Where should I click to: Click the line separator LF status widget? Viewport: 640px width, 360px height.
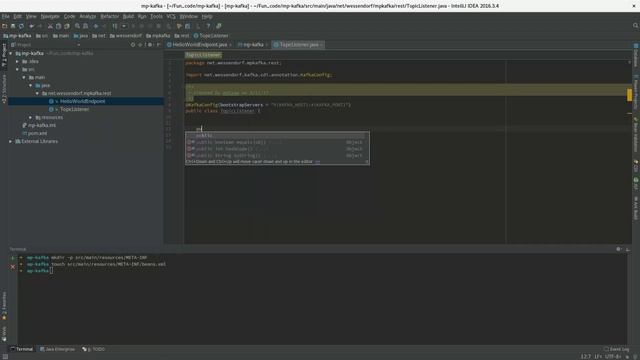598,357
